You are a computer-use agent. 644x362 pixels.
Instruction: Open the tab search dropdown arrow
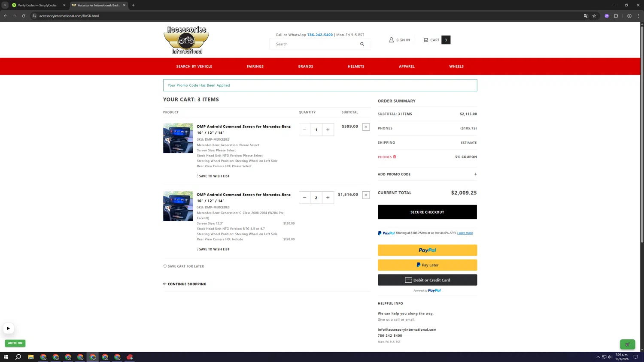pyautogui.click(x=5, y=5)
